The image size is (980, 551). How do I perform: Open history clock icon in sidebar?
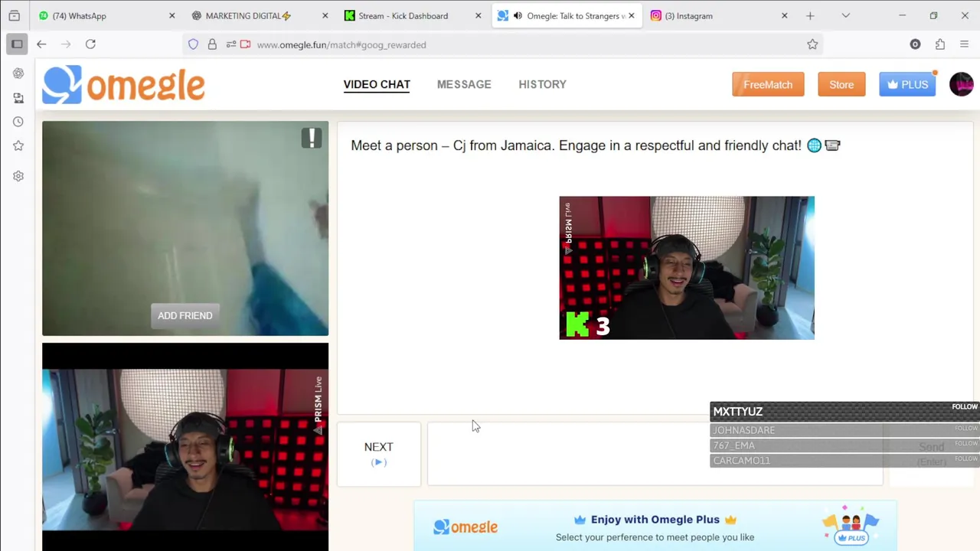[x=18, y=122]
